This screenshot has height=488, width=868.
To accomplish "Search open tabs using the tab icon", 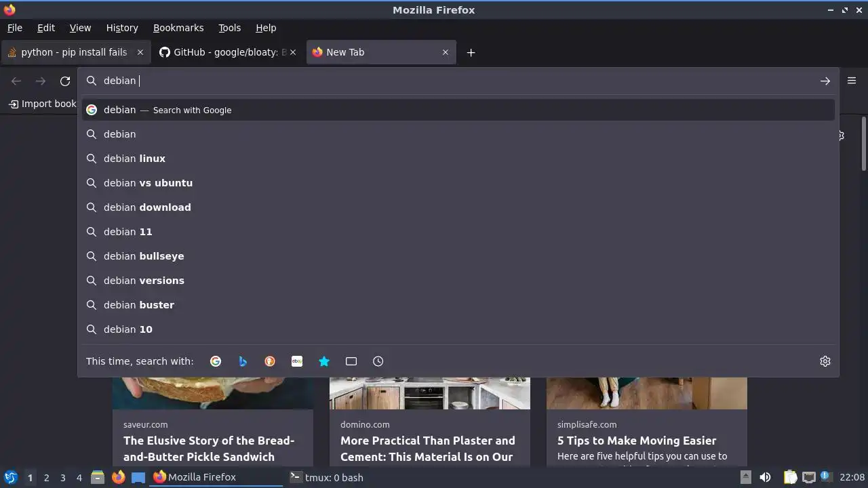I will (x=351, y=361).
